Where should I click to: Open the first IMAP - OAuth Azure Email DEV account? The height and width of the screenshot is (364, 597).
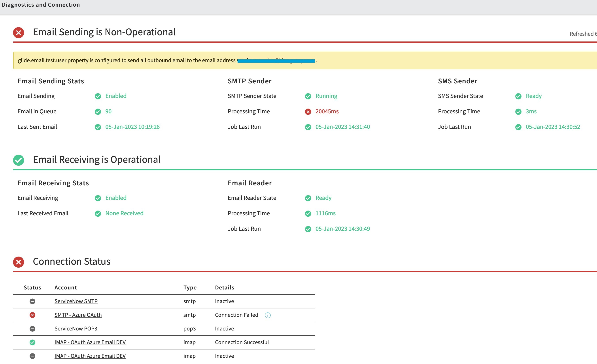90,342
